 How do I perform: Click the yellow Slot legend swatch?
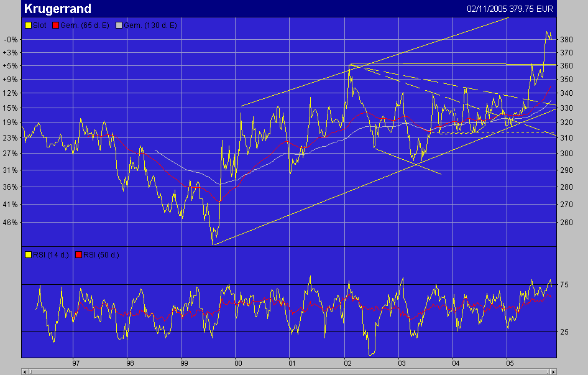pos(28,25)
